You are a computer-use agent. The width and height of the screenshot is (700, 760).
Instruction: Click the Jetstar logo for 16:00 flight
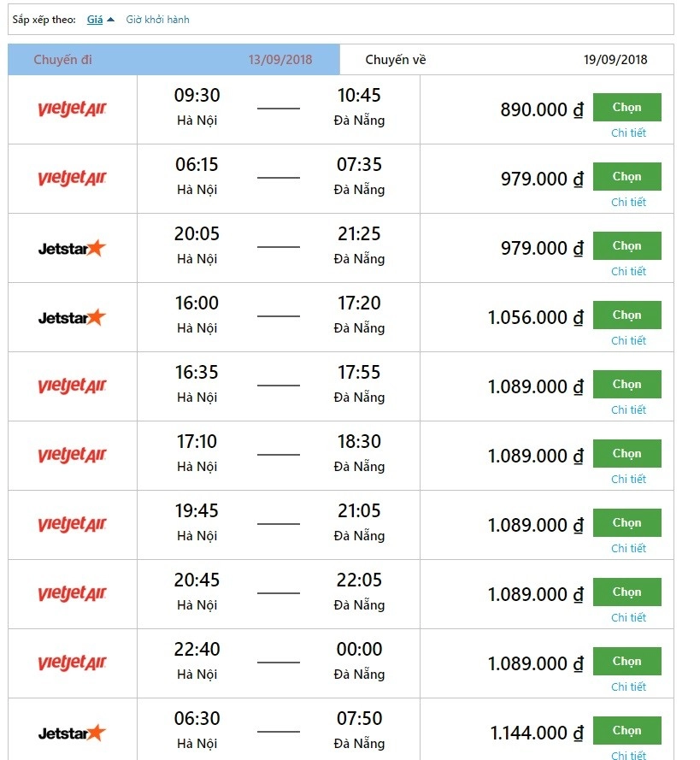point(72,317)
